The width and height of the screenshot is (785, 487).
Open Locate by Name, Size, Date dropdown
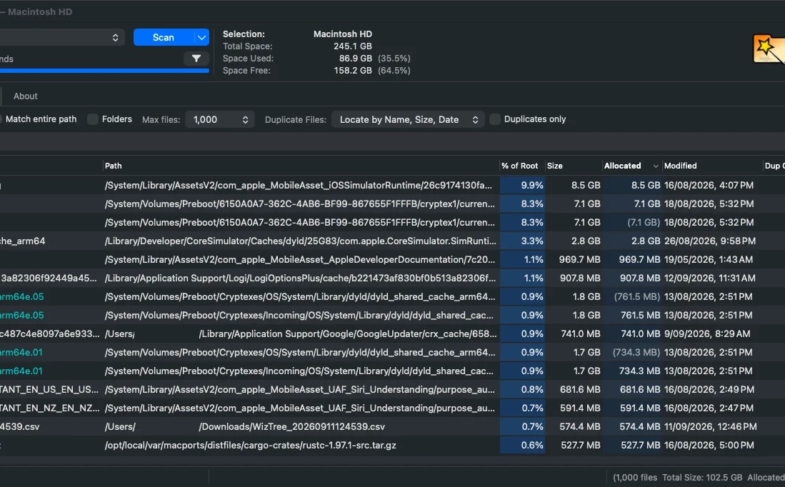(x=408, y=120)
